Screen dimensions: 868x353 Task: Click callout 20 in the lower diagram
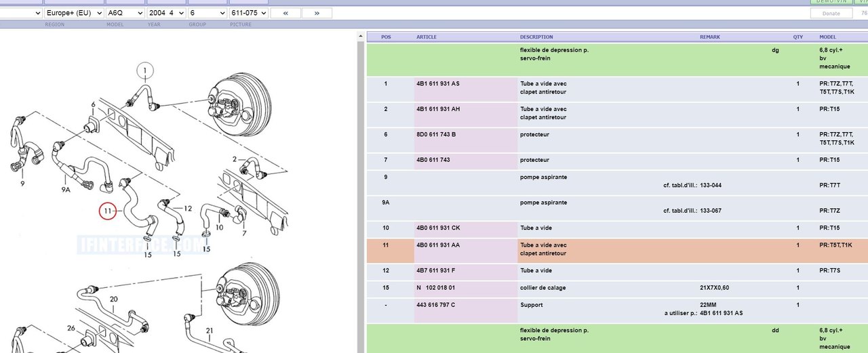pos(113,299)
